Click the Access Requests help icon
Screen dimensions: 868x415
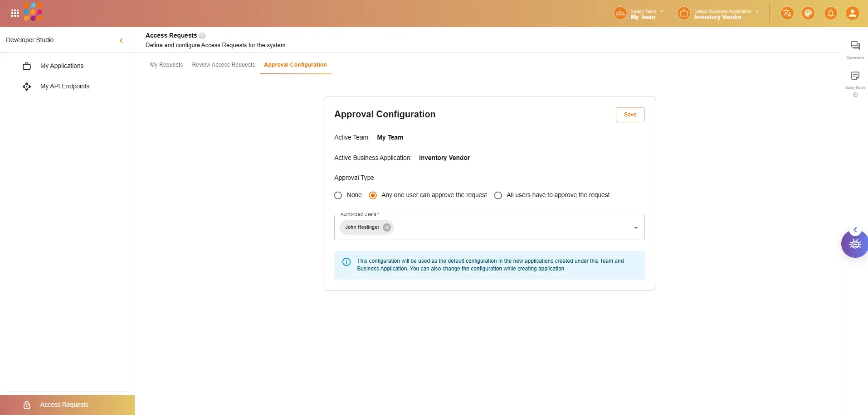tap(202, 36)
